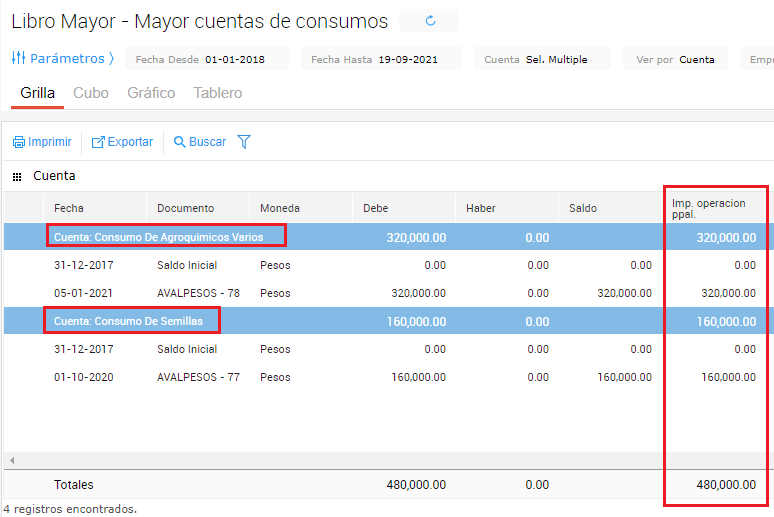This screenshot has height=517, width=774.
Task: Select the AVALPESOS - 78 document row
Action: 198,293
